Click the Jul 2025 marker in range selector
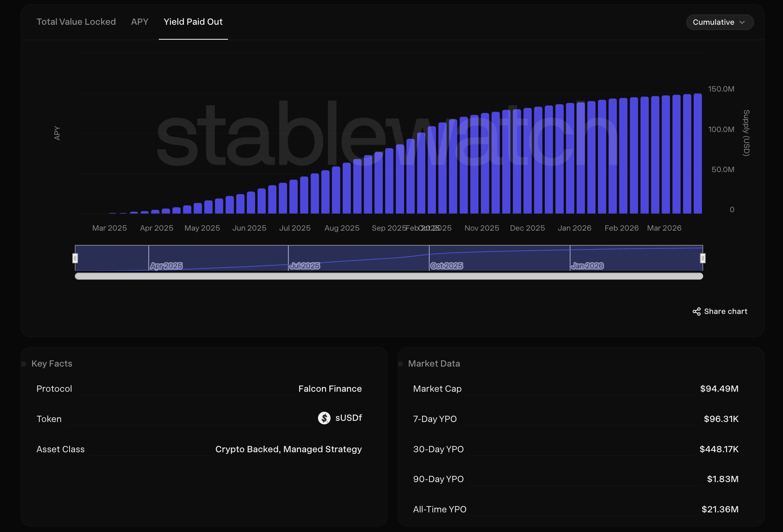The image size is (783, 532). (305, 266)
